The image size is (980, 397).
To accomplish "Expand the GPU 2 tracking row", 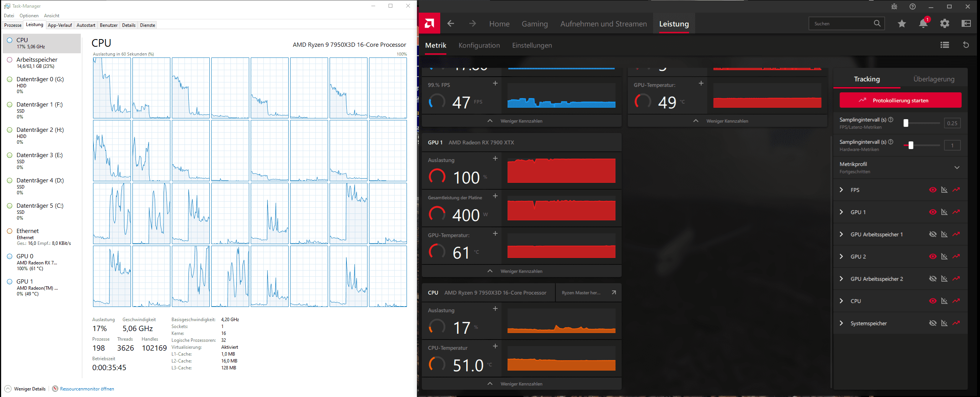I will click(x=841, y=256).
